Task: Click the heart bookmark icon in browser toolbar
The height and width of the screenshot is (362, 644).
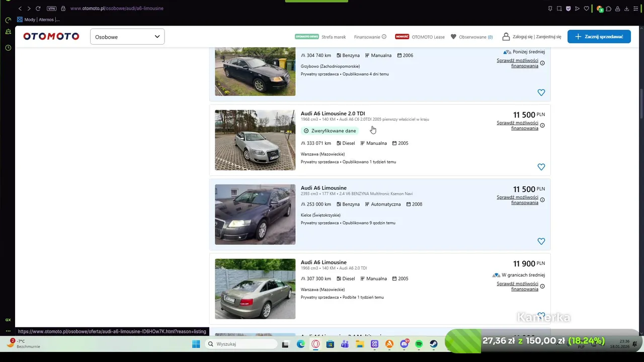Action: click(x=586, y=9)
